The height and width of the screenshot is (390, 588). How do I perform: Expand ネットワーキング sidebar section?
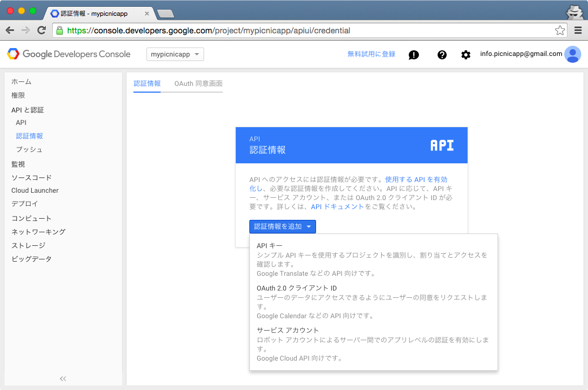click(38, 232)
